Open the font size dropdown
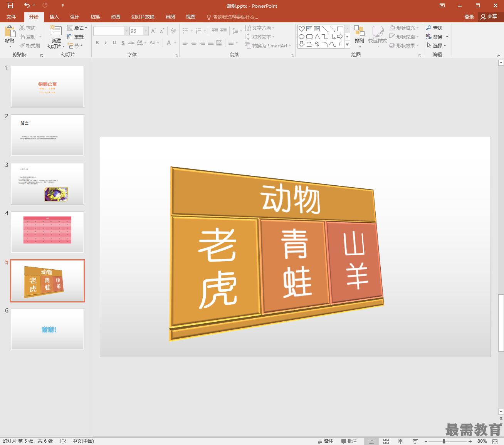 point(146,31)
